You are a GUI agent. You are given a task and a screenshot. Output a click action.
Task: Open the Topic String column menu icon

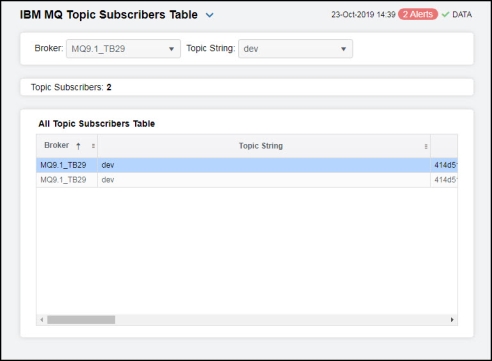click(426, 146)
